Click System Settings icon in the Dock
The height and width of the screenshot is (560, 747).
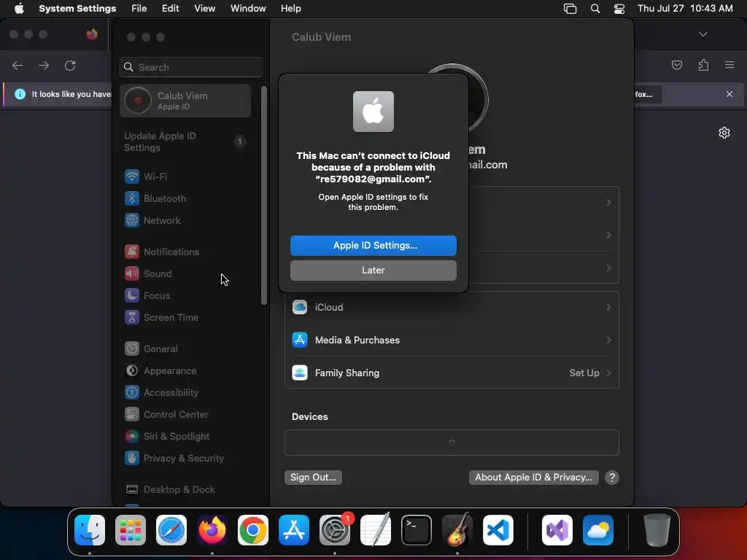point(334,530)
